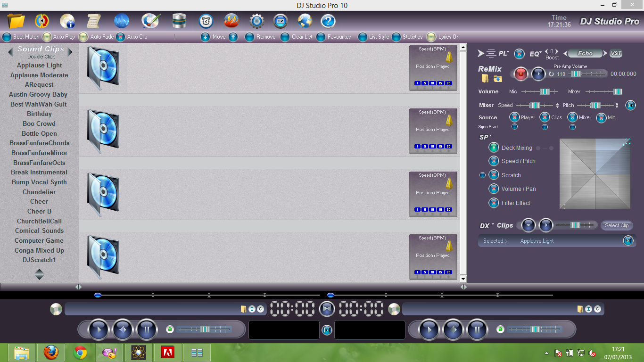Click the left deck CD icon

pyautogui.click(x=56, y=309)
